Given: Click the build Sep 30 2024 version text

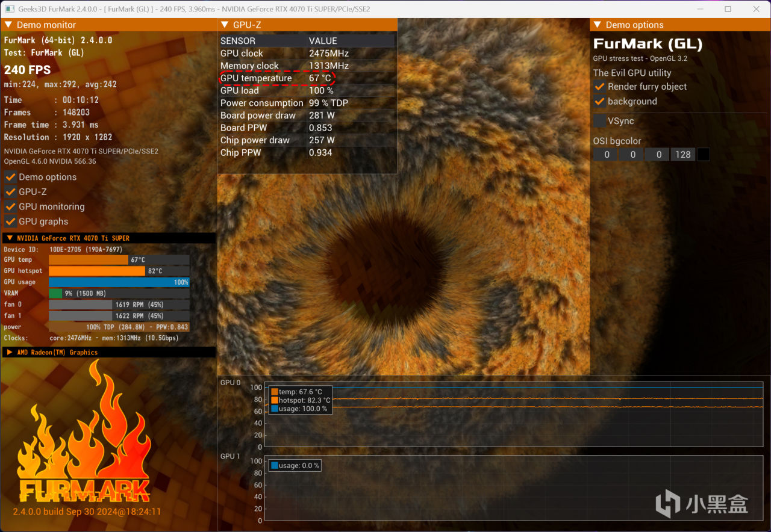Looking at the screenshot, I should (87, 512).
